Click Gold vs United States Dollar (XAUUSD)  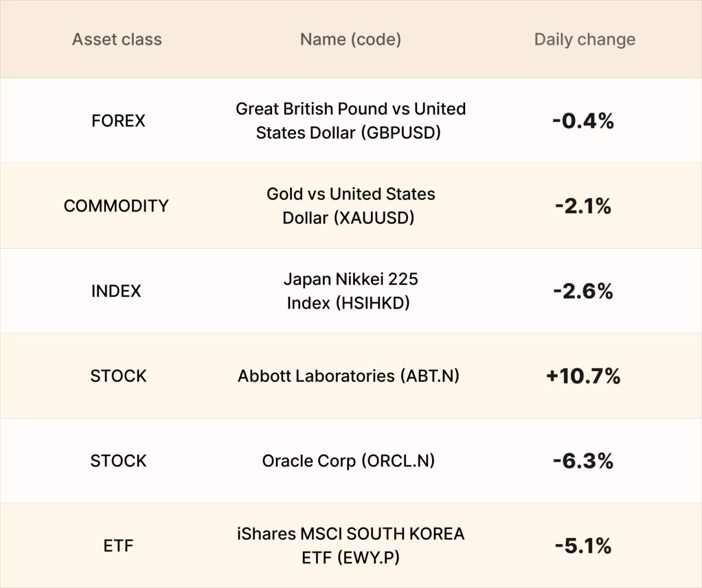click(x=350, y=205)
